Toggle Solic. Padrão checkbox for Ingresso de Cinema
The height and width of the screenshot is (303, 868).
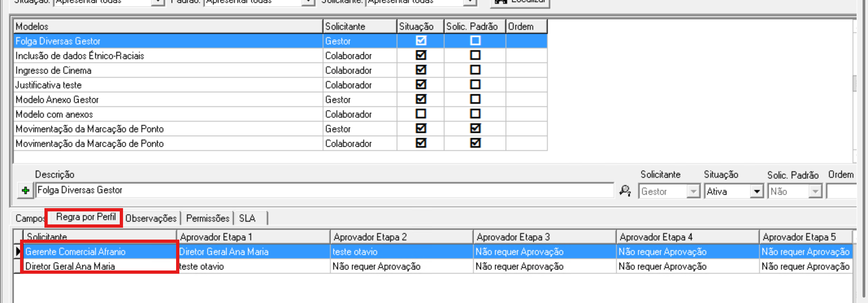(475, 70)
